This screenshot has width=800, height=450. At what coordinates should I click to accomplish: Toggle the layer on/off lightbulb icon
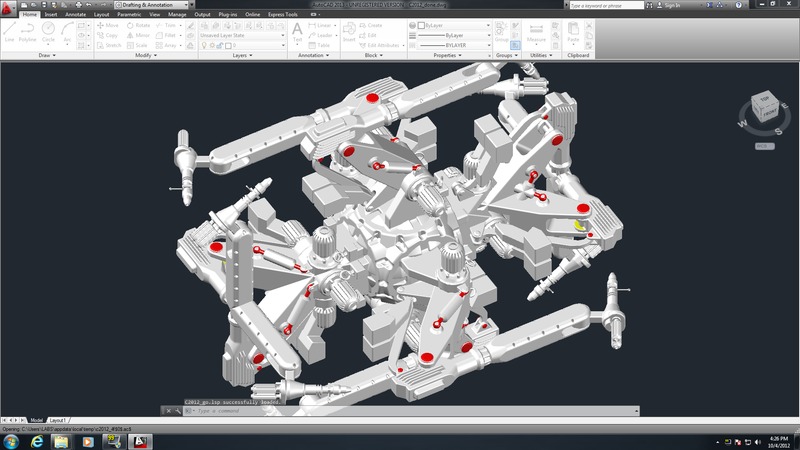coord(203,45)
